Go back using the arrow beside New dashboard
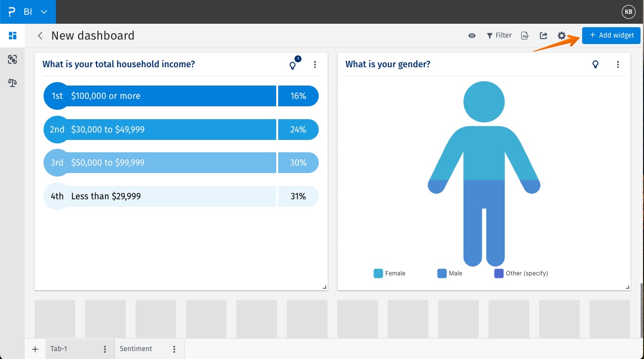Image resolution: width=644 pixels, height=359 pixels. click(40, 36)
